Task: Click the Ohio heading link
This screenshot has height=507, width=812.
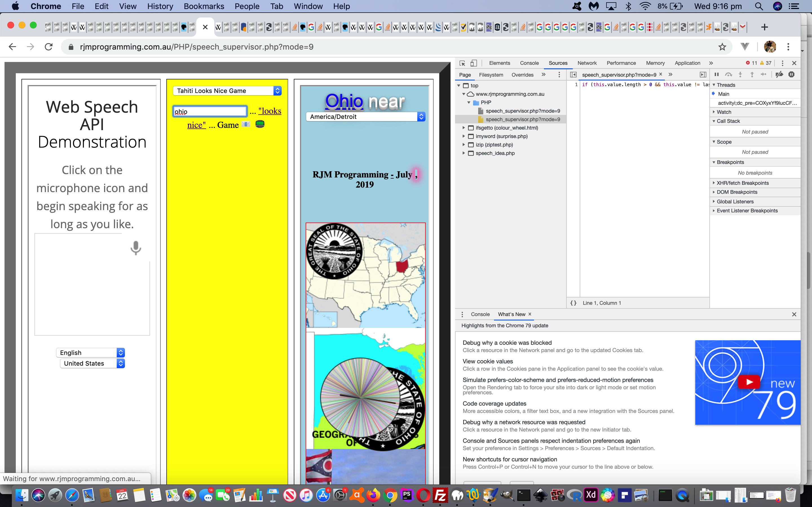Action: tap(344, 102)
